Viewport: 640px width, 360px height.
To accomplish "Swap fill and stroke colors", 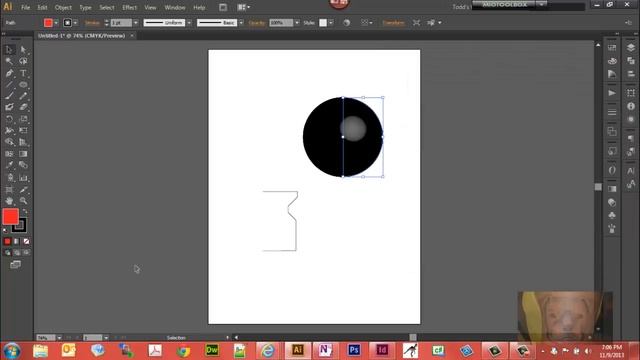I will coord(24,211).
